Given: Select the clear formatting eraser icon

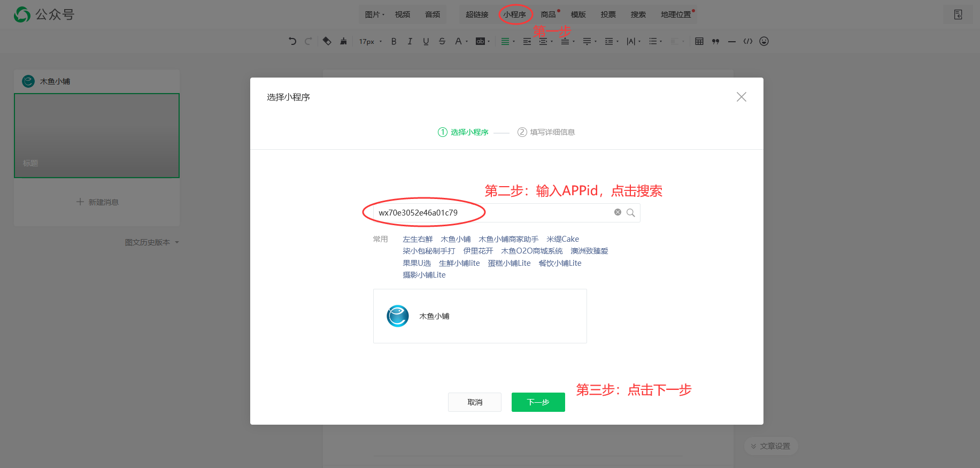Looking at the screenshot, I should pyautogui.click(x=327, y=41).
